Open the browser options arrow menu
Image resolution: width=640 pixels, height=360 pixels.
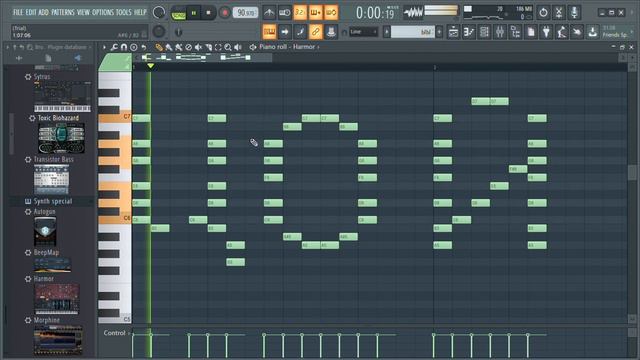tap(7, 47)
